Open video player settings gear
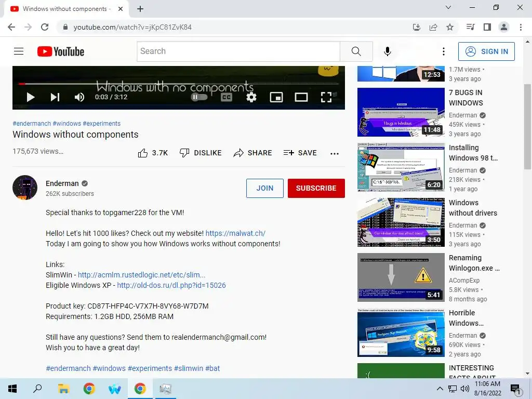532x399 pixels. pyautogui.click(x=251, y=97)
